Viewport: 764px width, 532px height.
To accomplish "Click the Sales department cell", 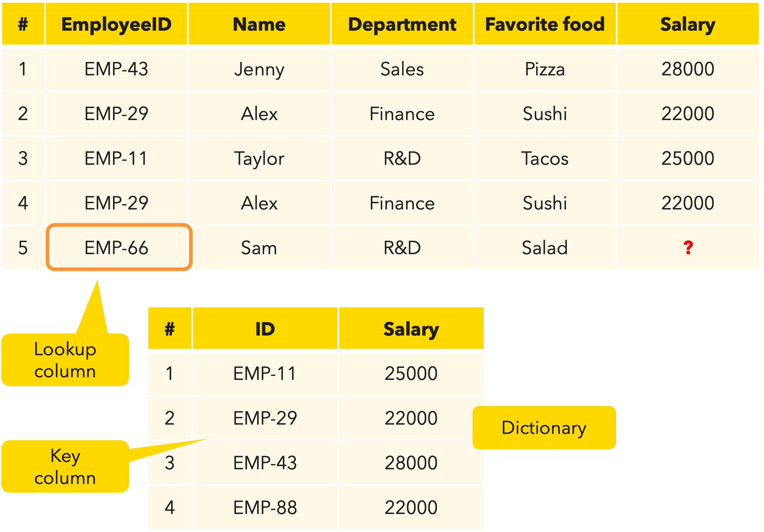I will coord(402,69).
